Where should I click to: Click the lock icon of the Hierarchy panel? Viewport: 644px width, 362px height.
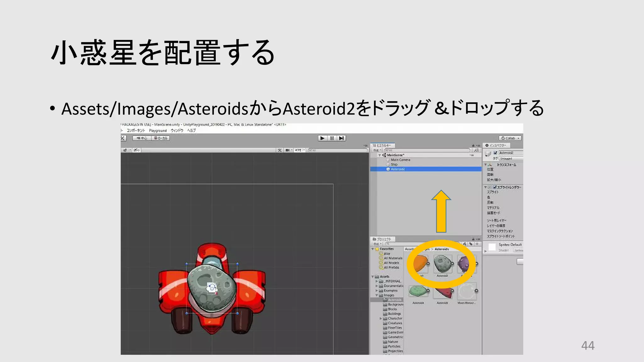(473, 145)
